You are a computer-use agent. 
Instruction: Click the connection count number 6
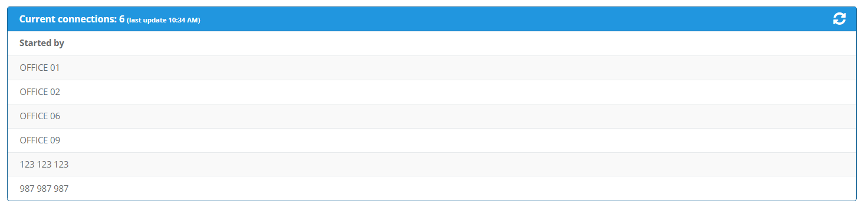click(x=121, y=19)
